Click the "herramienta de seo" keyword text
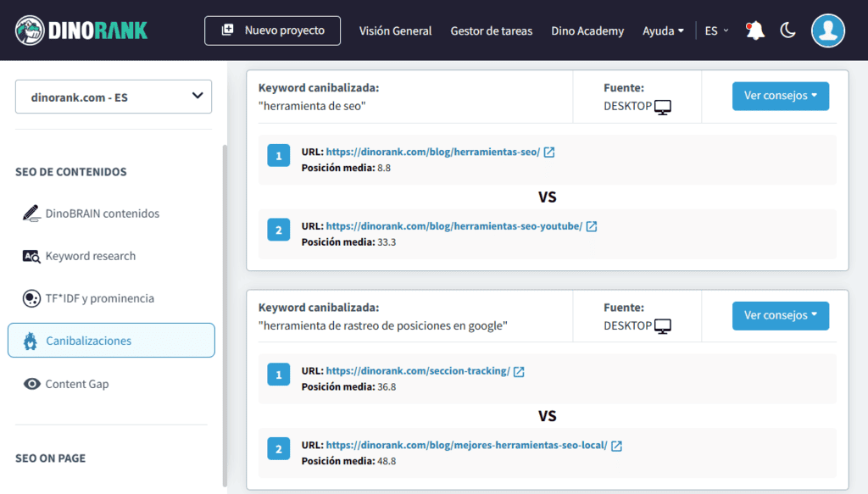Image resolution: width=868 pixels, height=494 pixels. click(312, 106)
